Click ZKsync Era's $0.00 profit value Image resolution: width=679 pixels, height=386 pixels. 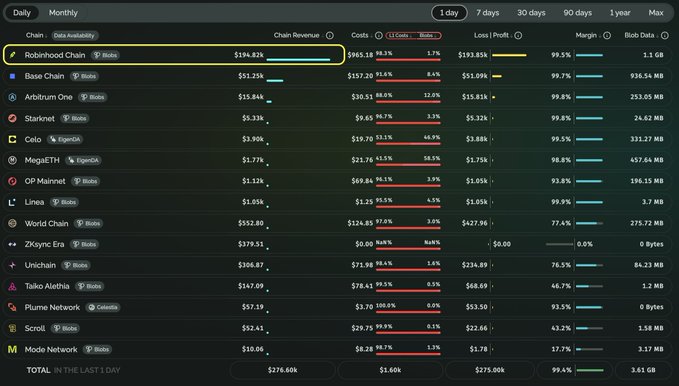(502, 244)
